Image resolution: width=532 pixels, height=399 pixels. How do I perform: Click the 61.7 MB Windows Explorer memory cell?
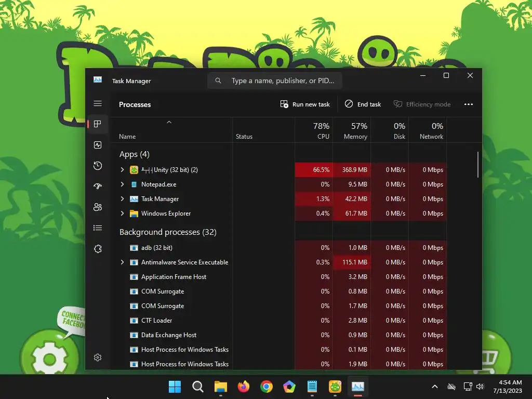pos(352,214)
